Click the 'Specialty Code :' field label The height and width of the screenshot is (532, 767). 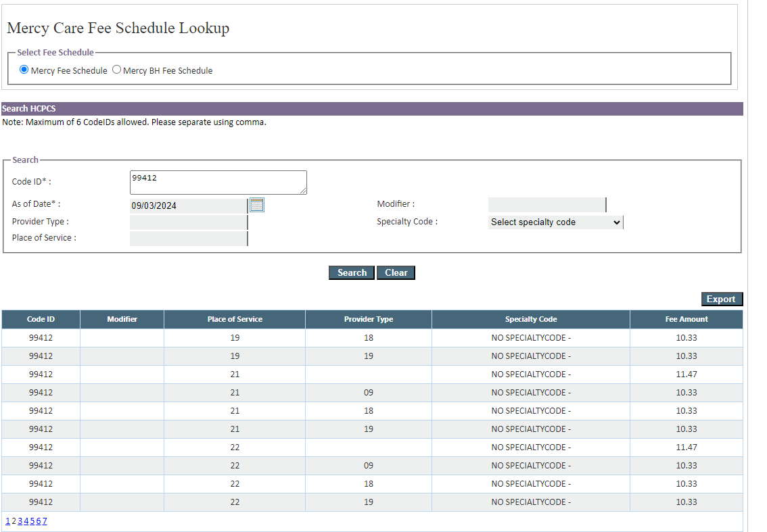click(407, 222)
